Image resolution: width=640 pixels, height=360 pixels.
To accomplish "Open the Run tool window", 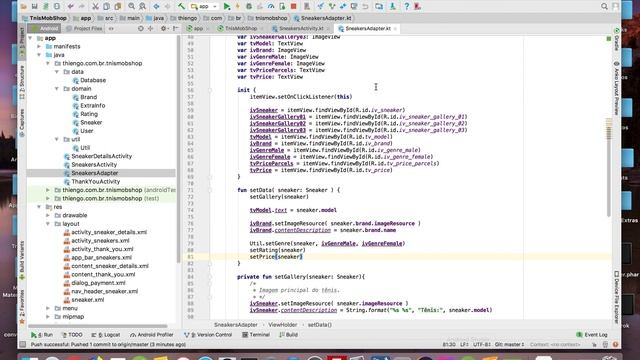I will point(42,335).
